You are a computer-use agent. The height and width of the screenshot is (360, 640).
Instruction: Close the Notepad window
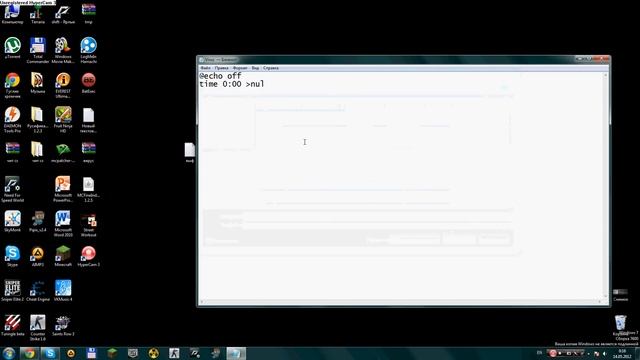click(603, 59)
